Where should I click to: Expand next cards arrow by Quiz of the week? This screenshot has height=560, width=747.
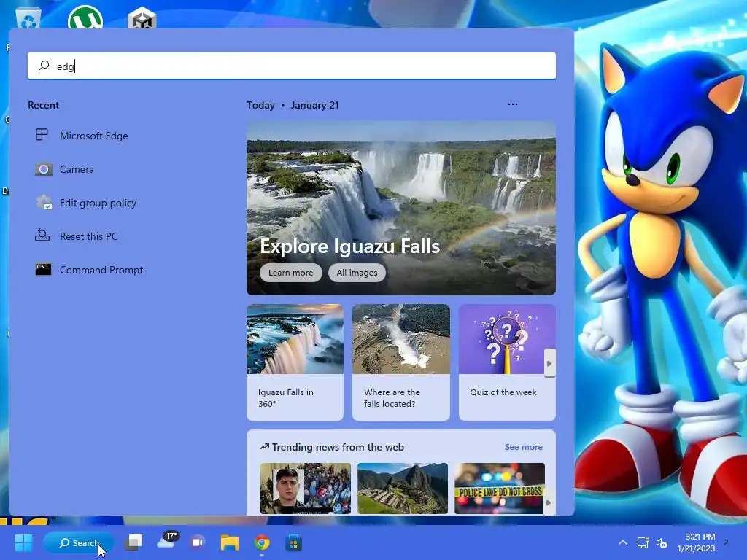(549, 363)
